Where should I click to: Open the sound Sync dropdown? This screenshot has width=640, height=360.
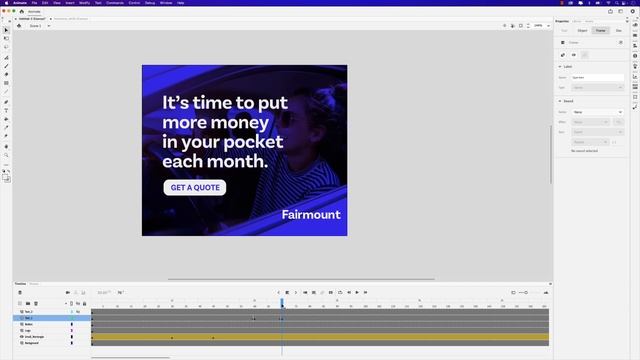(597, 132)
